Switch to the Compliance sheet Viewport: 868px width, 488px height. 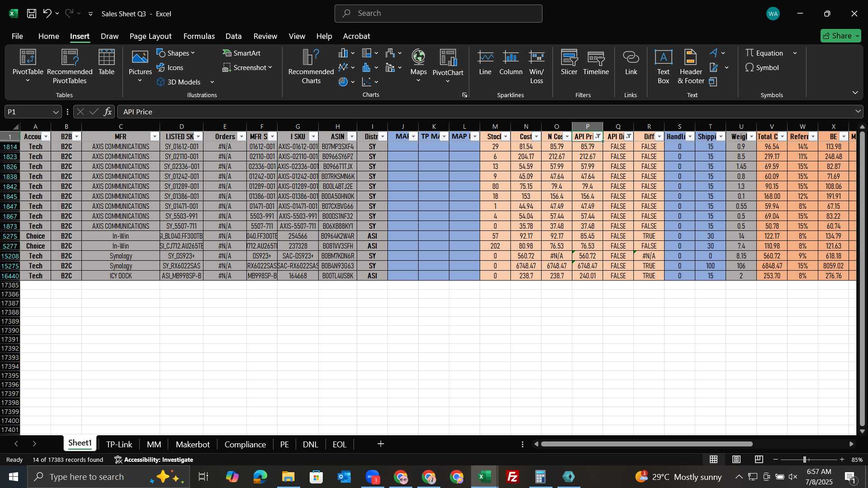[245, 444]
